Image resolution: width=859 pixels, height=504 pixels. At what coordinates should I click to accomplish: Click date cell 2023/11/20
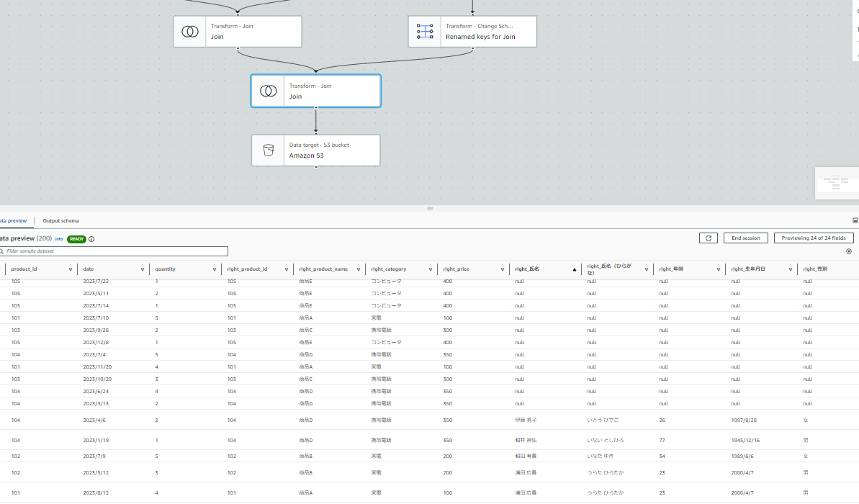tap(97, 367)
